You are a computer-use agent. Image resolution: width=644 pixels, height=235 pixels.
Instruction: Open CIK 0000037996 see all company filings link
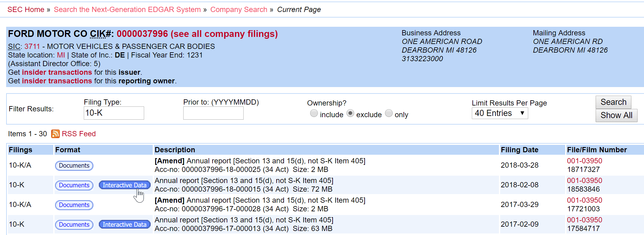coord(197,34)
